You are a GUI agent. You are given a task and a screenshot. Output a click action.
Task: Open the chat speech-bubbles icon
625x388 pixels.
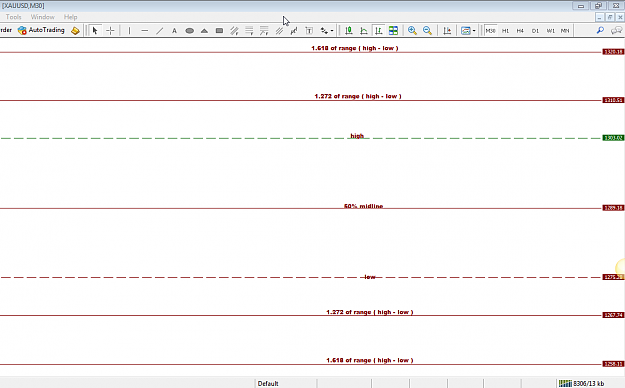616,30
